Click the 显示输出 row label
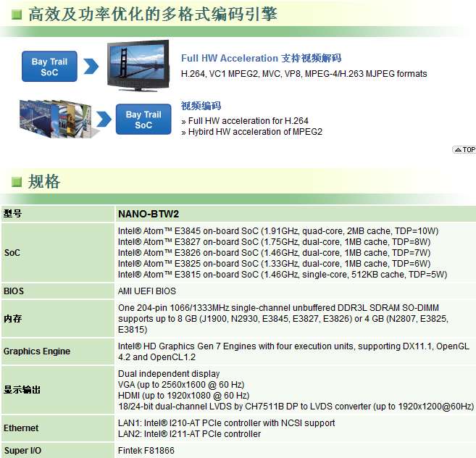The height and width of the screenshot is (458, 476). [22, 390]
